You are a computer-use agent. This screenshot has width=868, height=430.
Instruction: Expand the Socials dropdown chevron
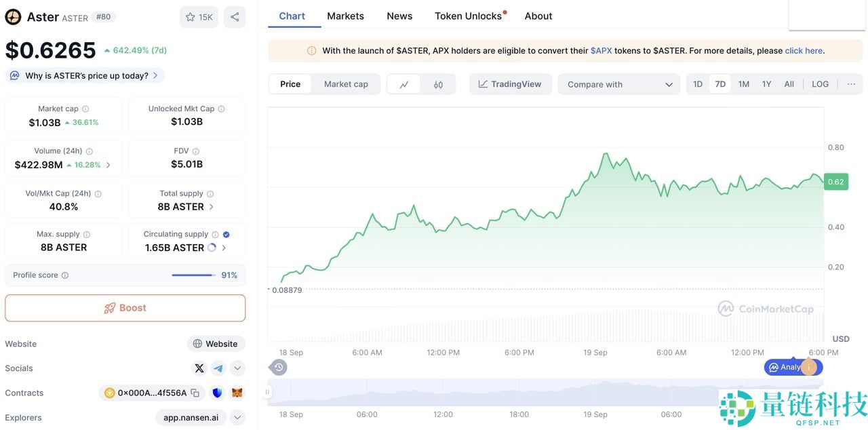coord(237,368)
